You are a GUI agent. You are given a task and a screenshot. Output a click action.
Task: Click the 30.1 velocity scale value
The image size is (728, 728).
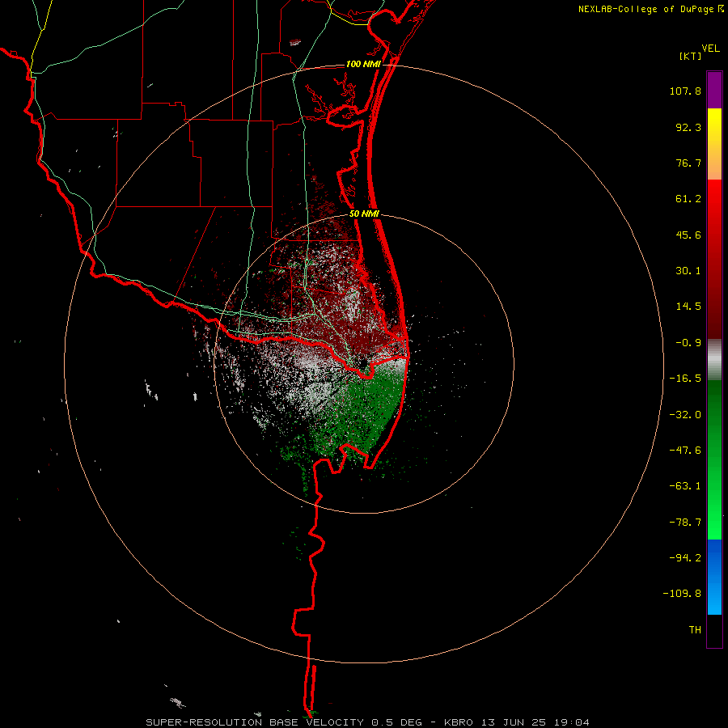pyautogui.click(x=688, y=271)
